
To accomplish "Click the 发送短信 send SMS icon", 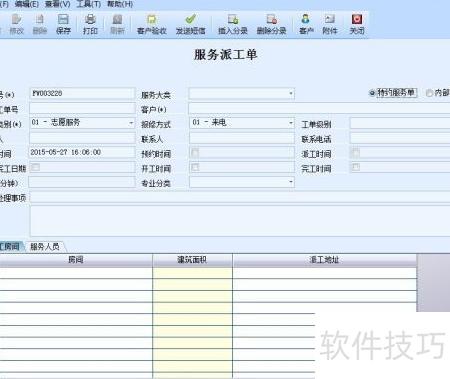I will pyautogui.click(x=191, y=24).
